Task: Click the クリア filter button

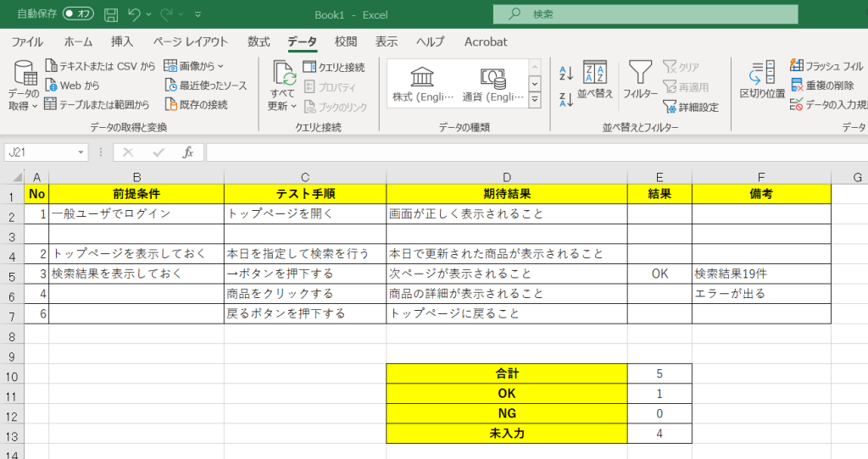Action: [x=682, y=68]
